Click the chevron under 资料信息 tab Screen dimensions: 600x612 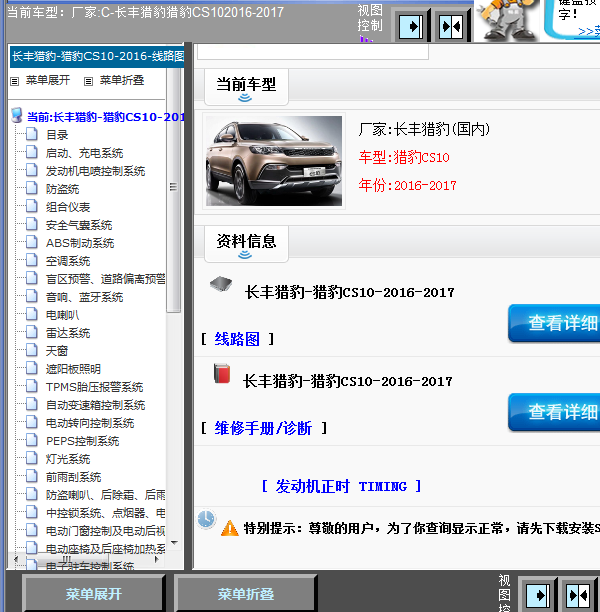(x=245, y=255)
